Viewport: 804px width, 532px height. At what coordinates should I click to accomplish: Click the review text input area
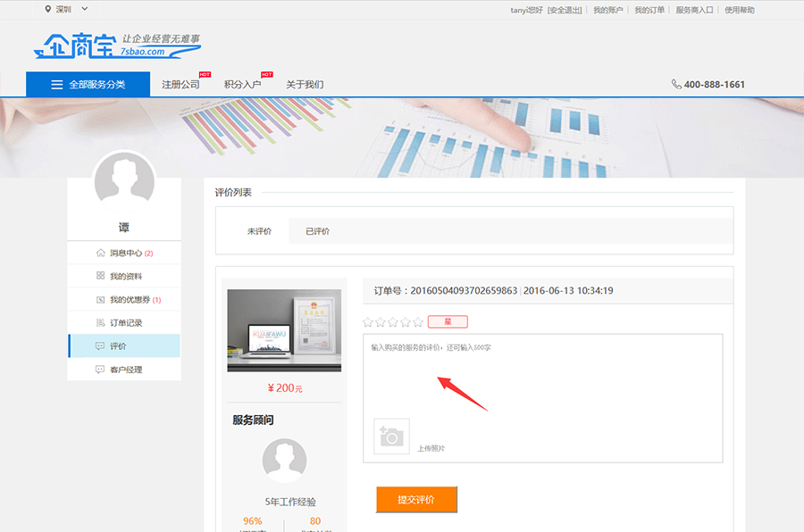coord(541,375)
